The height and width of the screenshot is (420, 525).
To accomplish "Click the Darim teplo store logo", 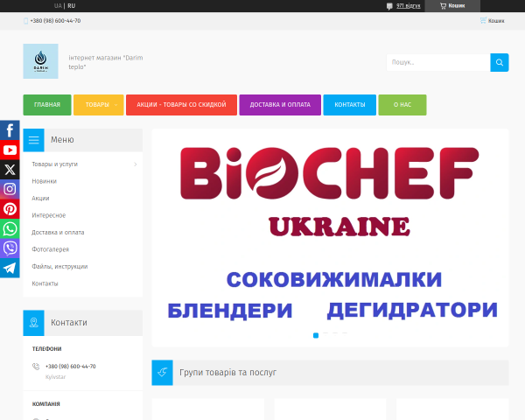I will click(x=40, y=61).
